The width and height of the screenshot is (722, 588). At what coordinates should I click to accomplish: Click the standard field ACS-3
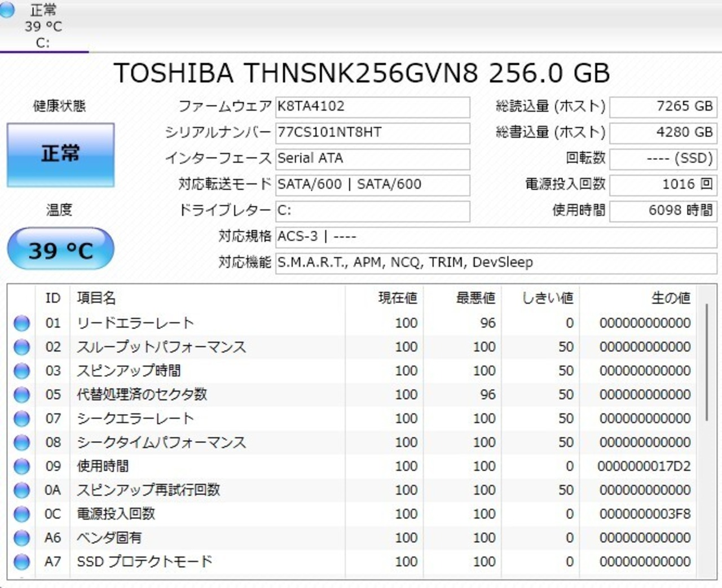pos(496,236)
